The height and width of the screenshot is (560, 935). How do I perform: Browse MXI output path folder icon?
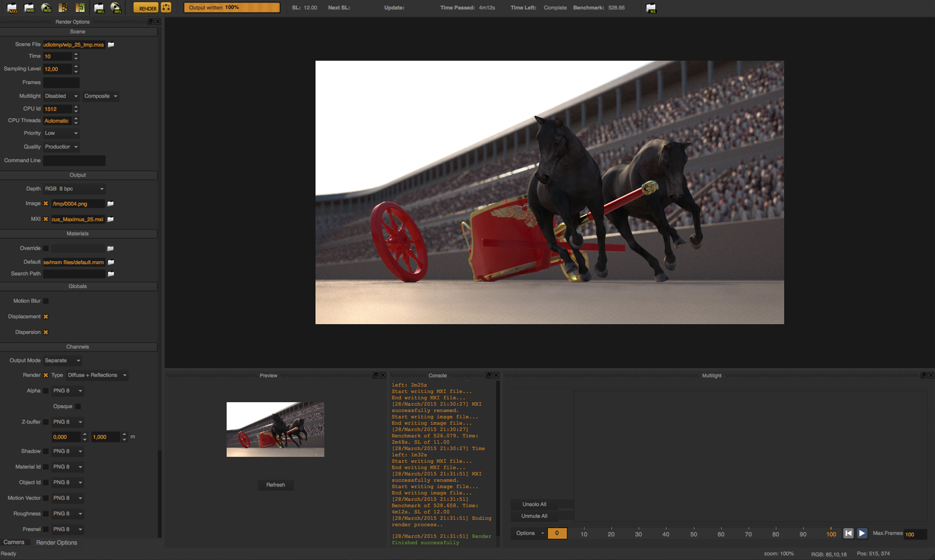(110, 219)
